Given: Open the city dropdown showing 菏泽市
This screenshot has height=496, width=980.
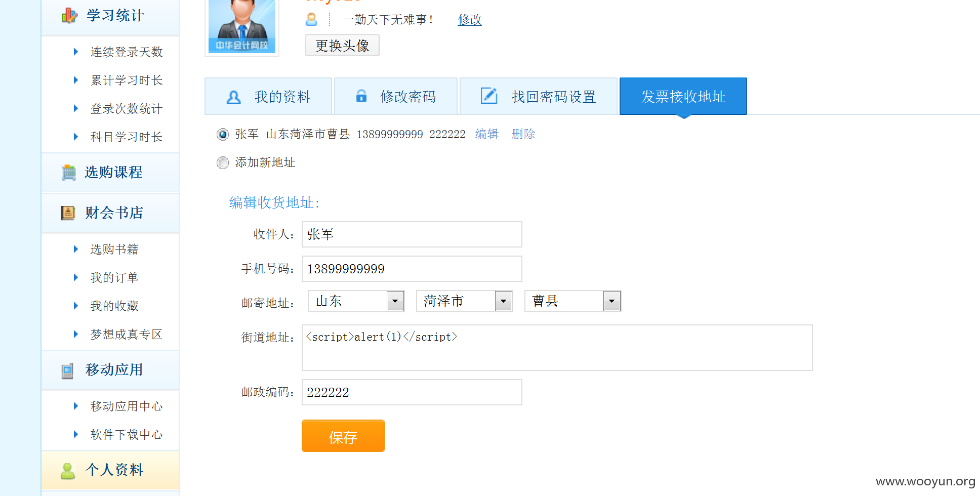Looking at the screenshot, I should point(464,301).
